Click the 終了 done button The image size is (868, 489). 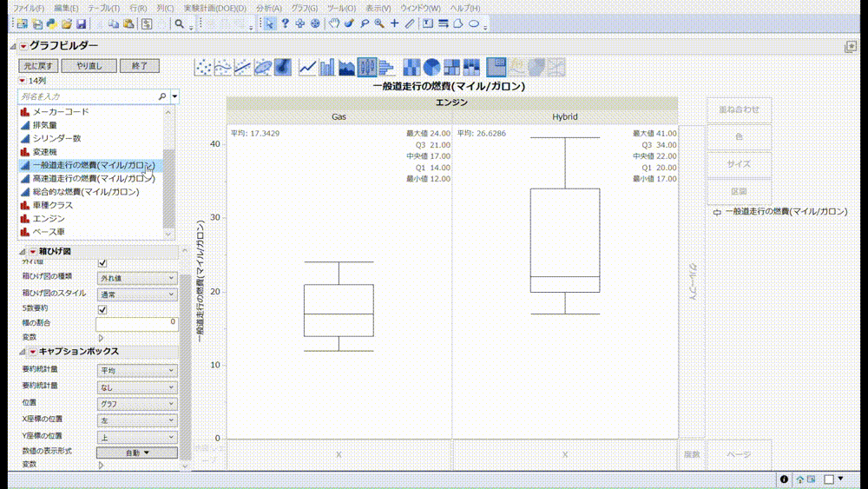(x=140, y=66)
